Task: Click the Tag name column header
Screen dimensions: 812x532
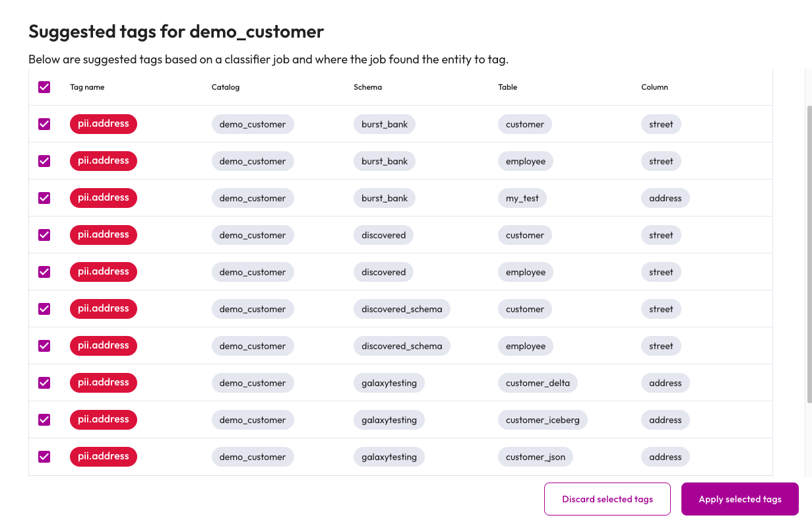Action: [x=87, y=87]
